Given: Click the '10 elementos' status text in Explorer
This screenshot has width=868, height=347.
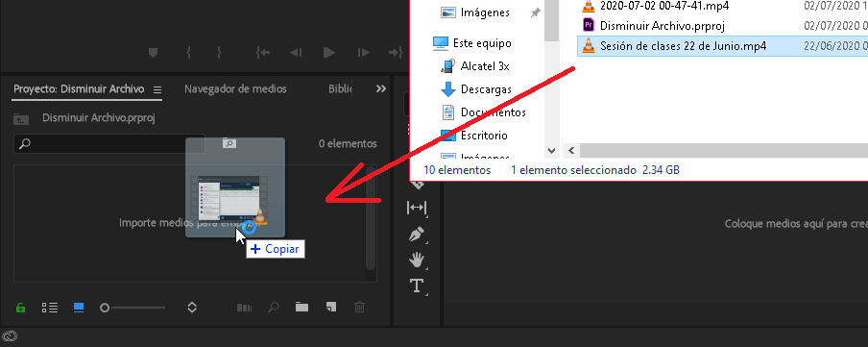Looking at the screenshot, I should 457,170.
